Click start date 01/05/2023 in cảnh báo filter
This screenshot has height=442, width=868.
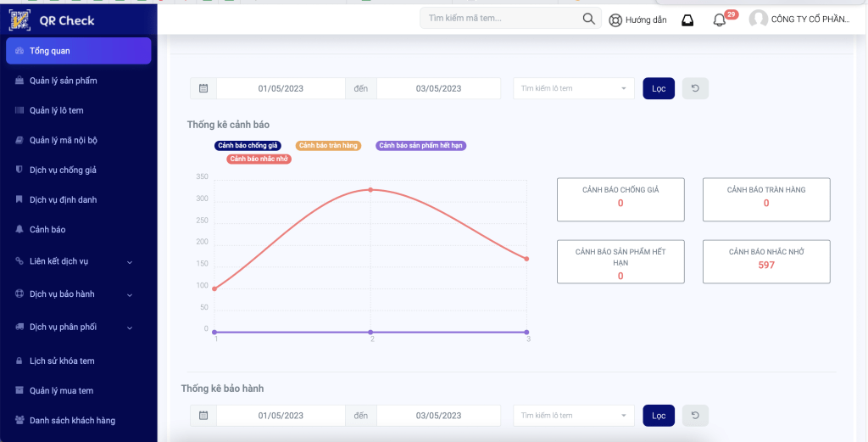281,88
